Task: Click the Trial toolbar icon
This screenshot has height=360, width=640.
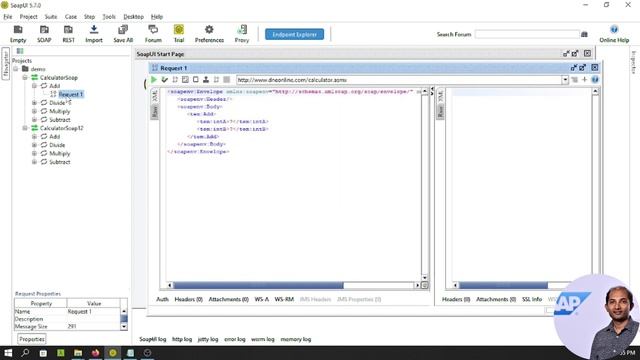Action: click(179, 34)
